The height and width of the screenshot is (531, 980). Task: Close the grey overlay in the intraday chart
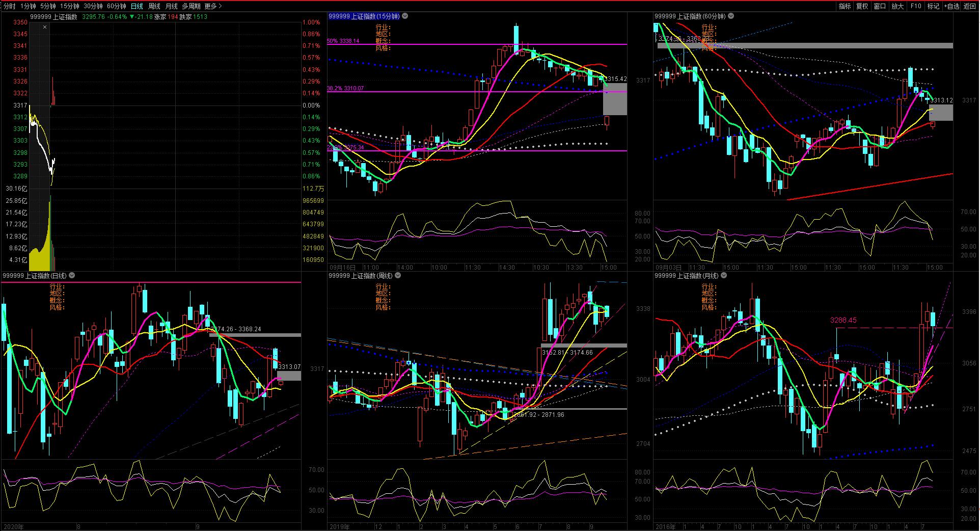pos(45,26)
